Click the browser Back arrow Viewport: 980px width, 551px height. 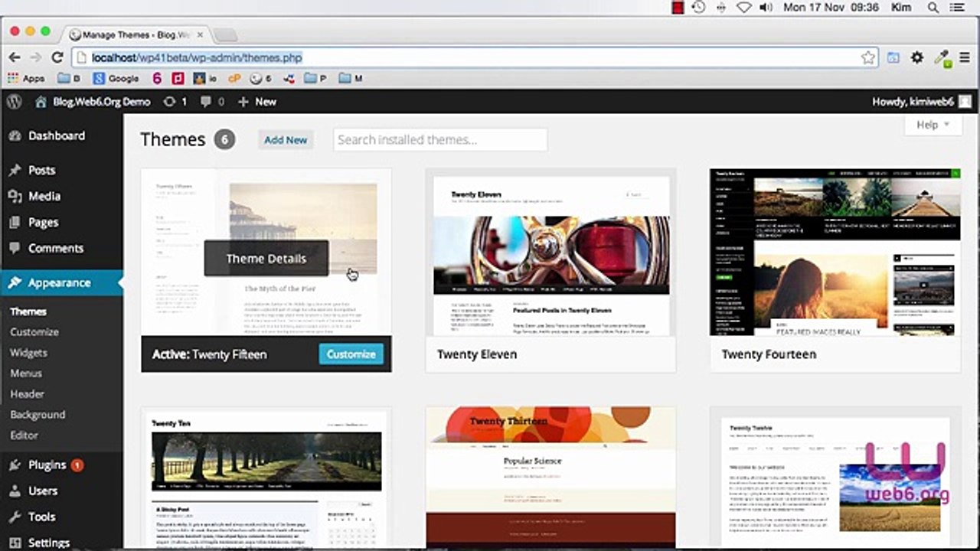15,57
